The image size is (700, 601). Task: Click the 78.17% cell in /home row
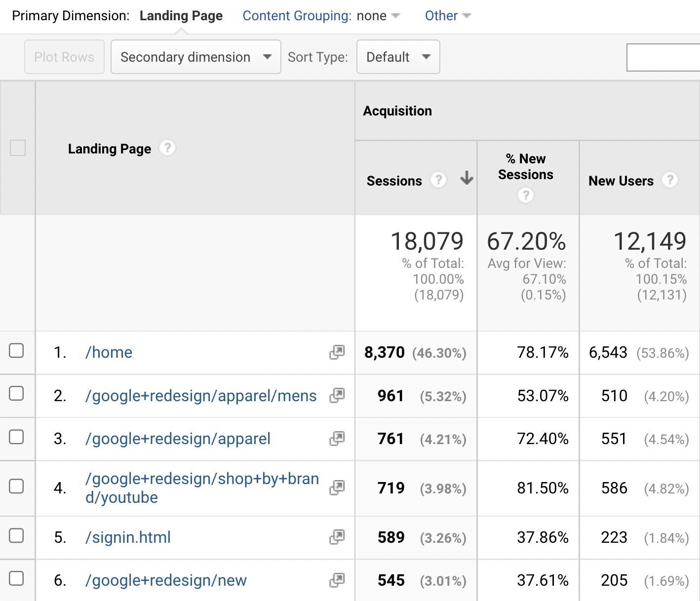pos(543,352)
